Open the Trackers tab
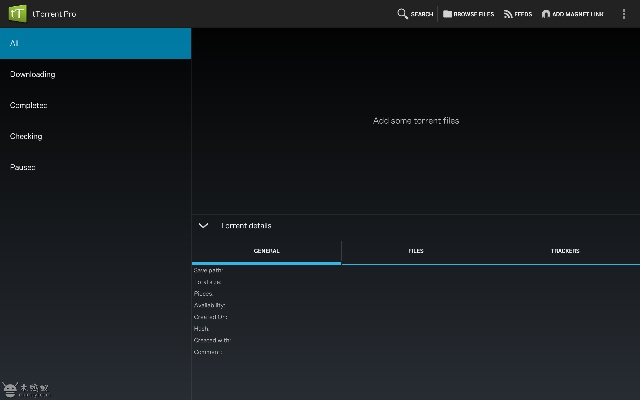The height and width of the screenshot is (400, 640). coord(565,251)
